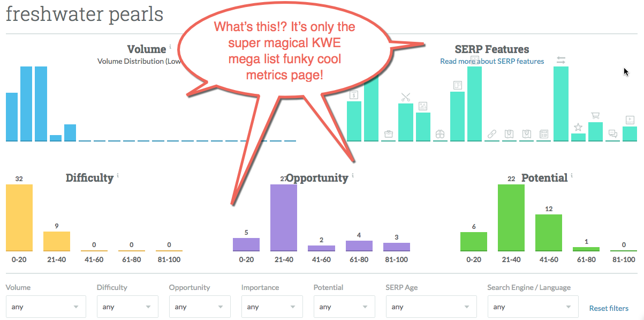Open the Read more about SERP features link
Screen dimensions: 644x320
[492, 61]
